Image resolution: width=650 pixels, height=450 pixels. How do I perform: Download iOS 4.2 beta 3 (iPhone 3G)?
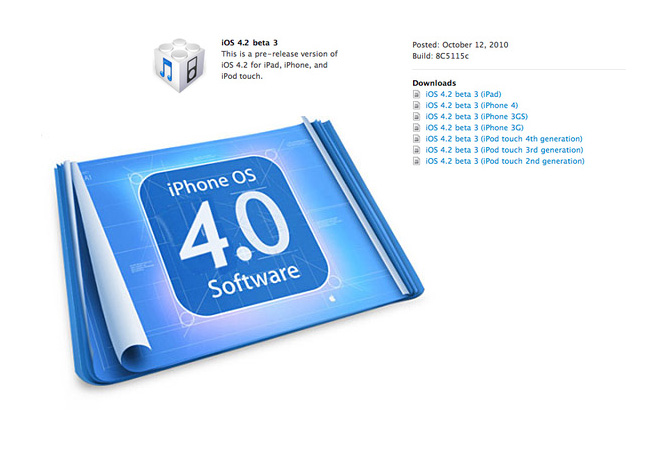point(469,127)
